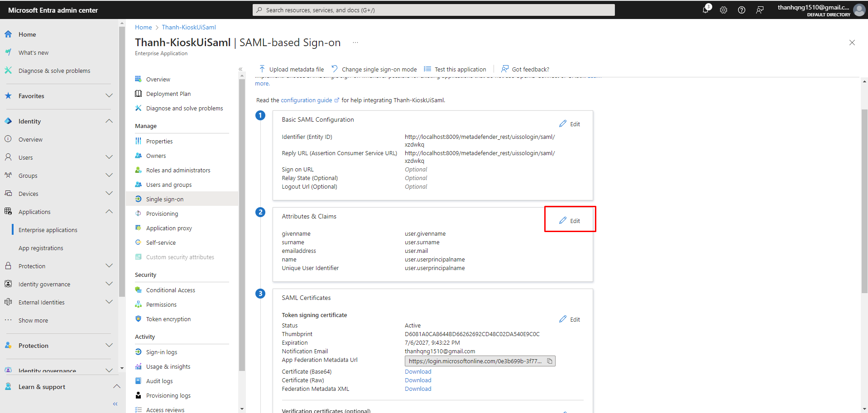
Task: Open the configuration guide link
Action: [x=310, y=100]
